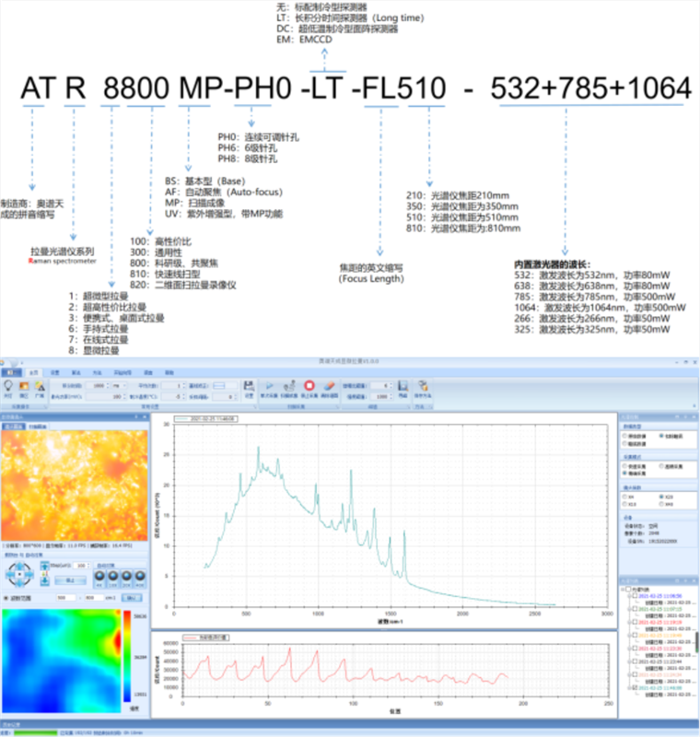Viewport: 700px width, 737px height.
Task: Click the red stop acquisition icon
Action: click(310, 387)
